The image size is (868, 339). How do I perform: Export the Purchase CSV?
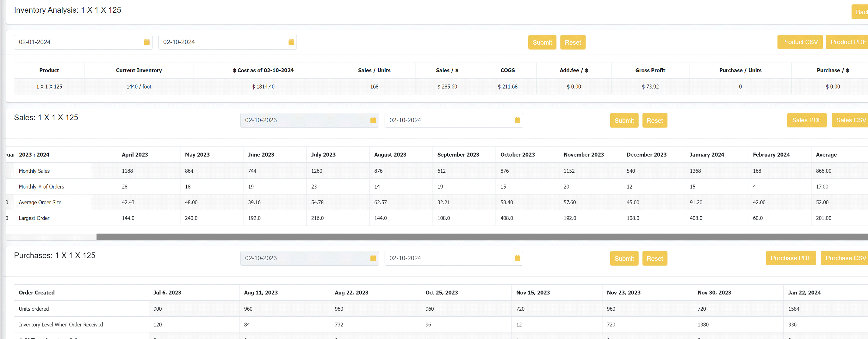pyautogui.click(x=844, y=258)
